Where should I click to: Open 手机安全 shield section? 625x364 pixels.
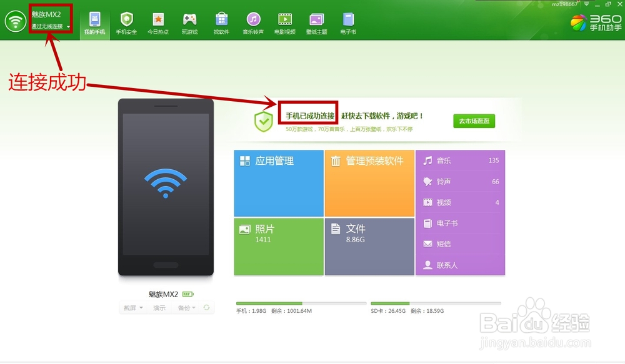[126, 24]
